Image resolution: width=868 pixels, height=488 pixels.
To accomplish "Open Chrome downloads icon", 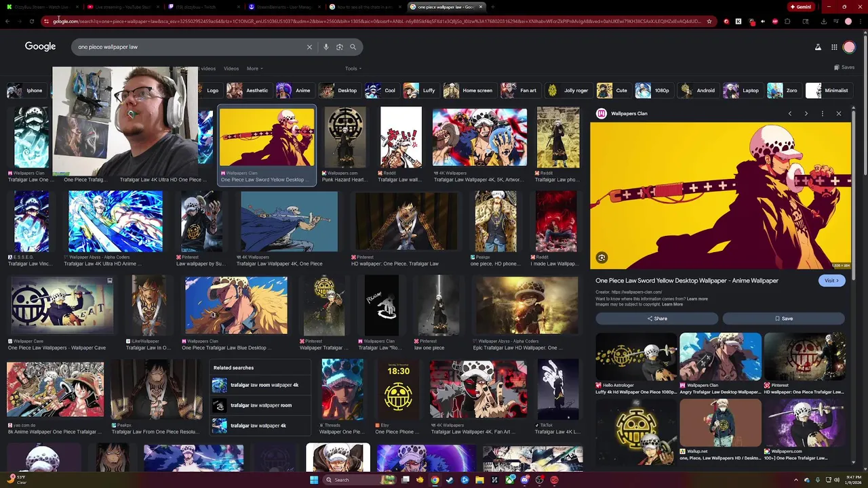I will [823, 21].
